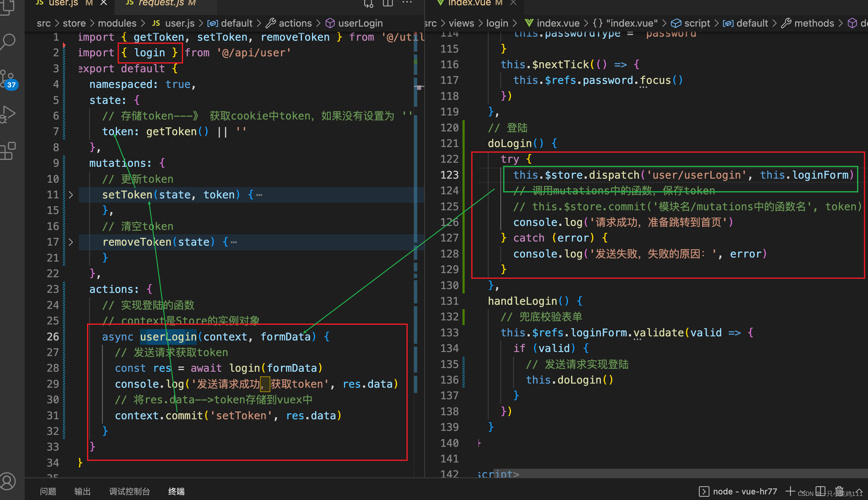This screenshot has height=500, width=868.
Task: Click 'login' in right breadcrumb
Action: pos(497,23)
